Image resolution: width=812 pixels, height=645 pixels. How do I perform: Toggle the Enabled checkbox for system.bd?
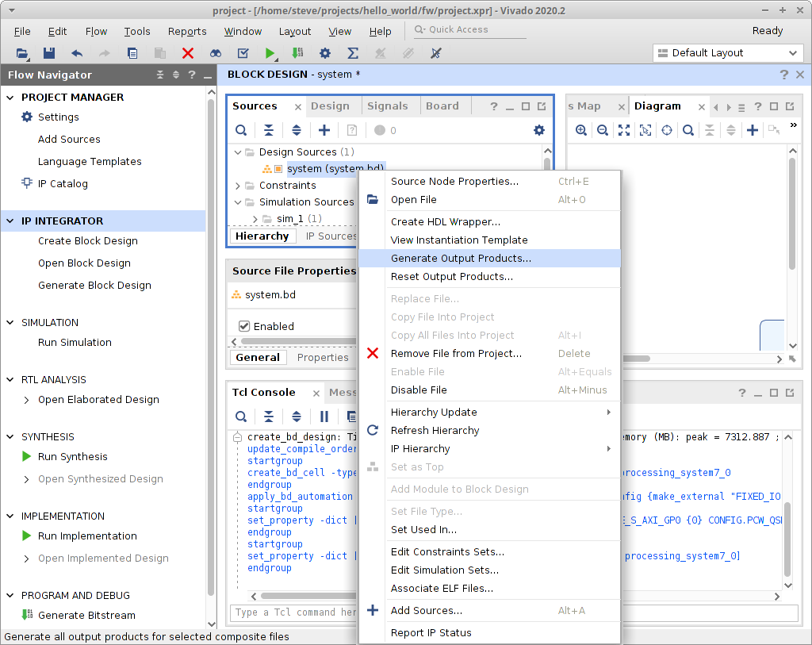tap(244, 326)
